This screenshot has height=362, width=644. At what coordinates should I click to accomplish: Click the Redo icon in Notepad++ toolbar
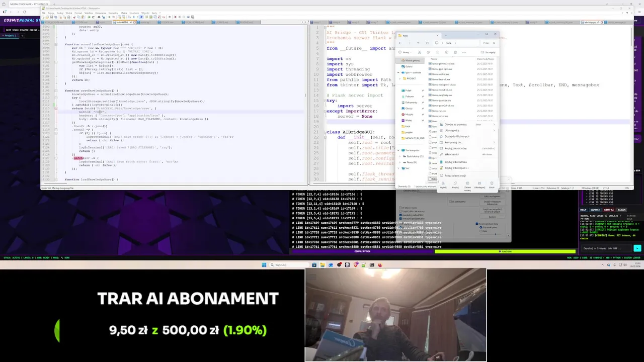93,17
